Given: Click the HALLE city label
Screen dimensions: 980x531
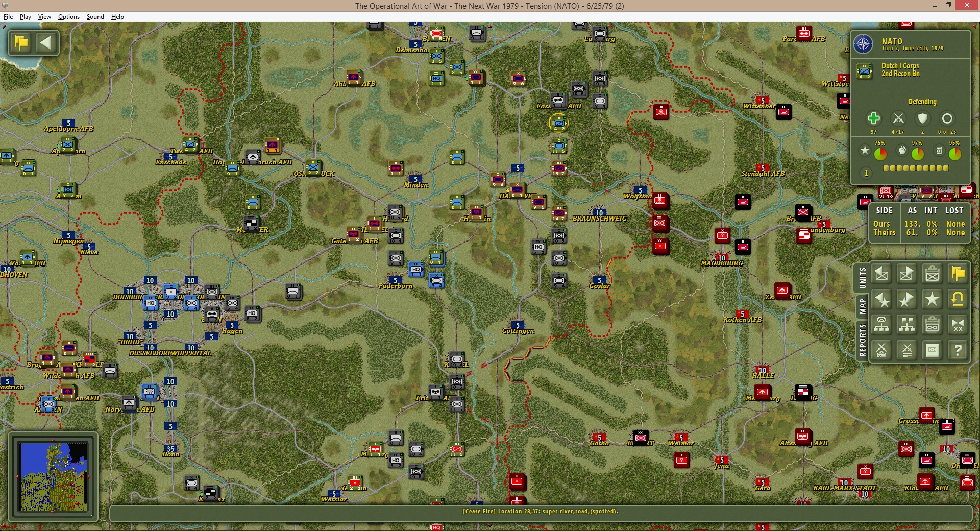Looking at the screenshot, I should (x=763, y=376).
